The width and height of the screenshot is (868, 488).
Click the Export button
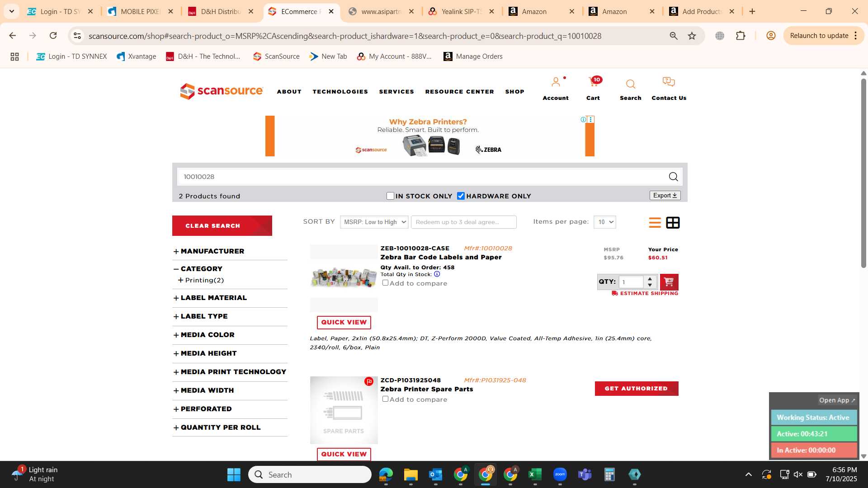point(665,196)
